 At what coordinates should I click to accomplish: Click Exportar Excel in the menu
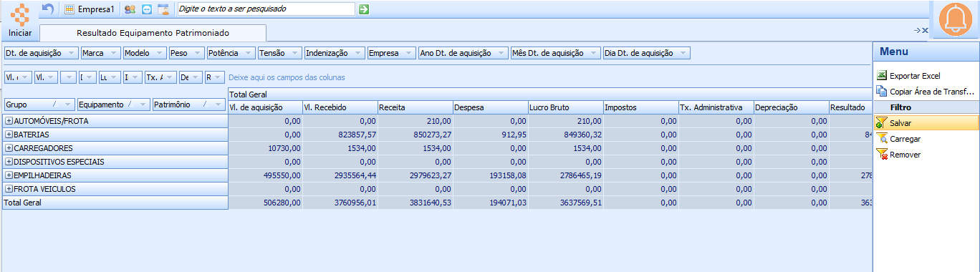[x=915, y=76]
